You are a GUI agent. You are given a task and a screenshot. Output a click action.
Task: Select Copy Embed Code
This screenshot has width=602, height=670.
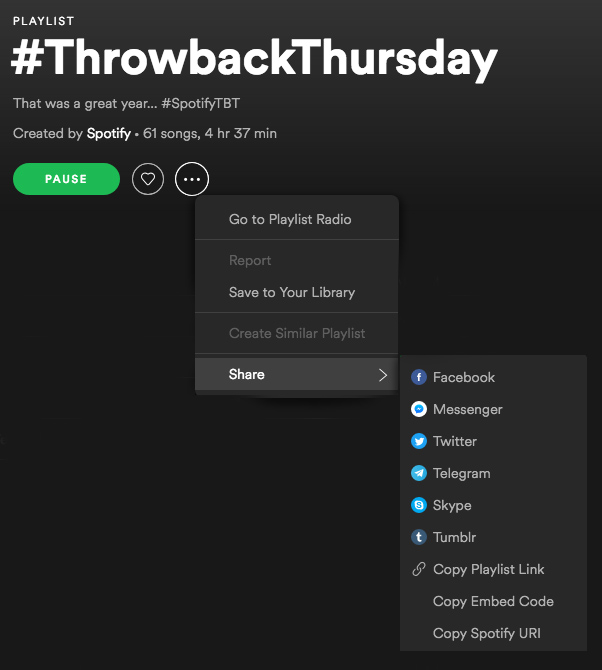coord(493,602)
